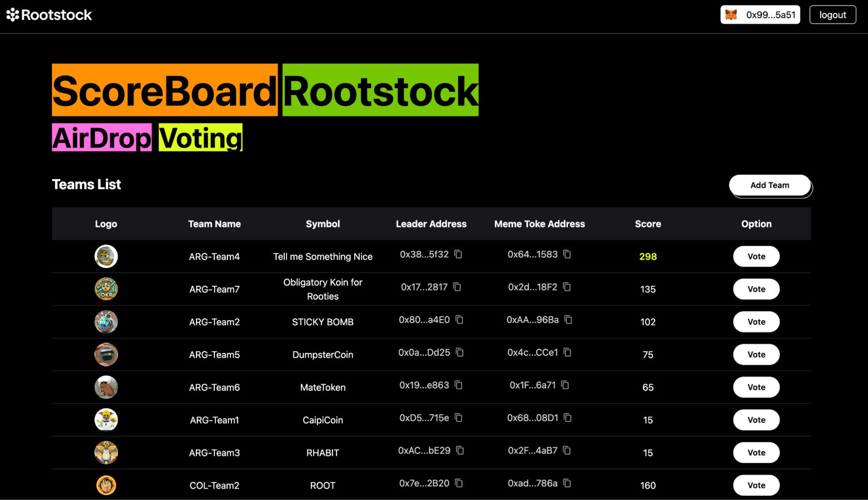This screenshot has width=868, height=500.
Task: Copy RHABIT leader address 0xAC...bE29
Action: [x=460, y=450]
